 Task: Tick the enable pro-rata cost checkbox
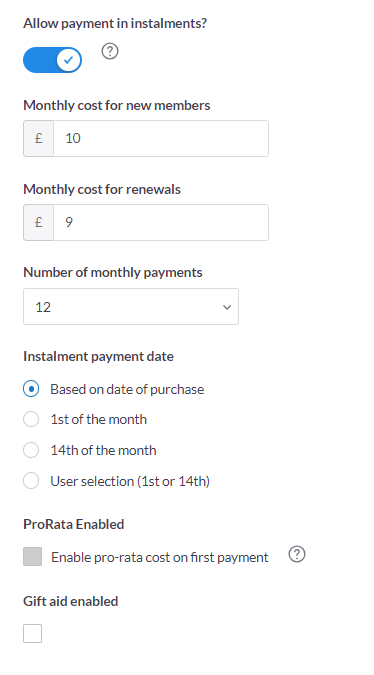[32, 557]
